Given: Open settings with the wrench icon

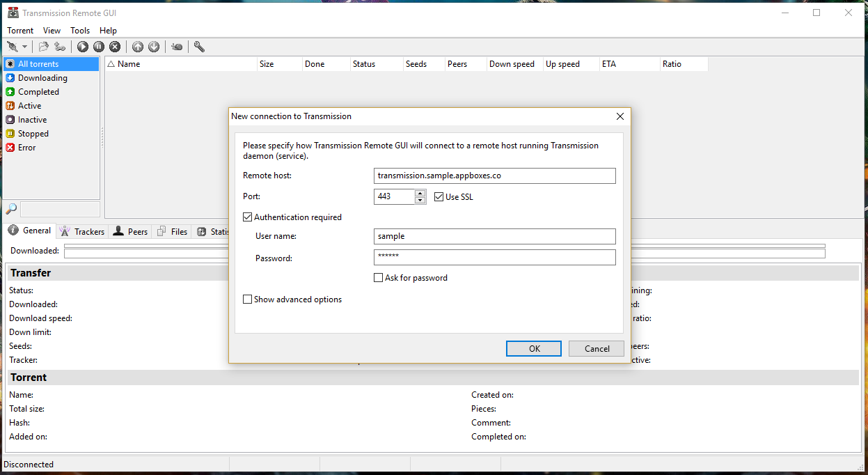Looking at the screenshot, I should [x=199, y=47].
